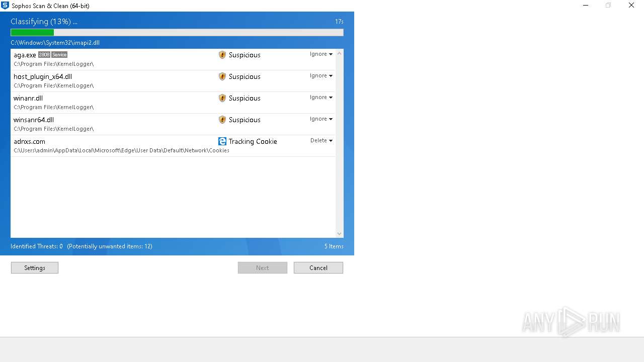This screenshot has width=644, height=362.
Task: Click Suspicious shield icon for winsanr64.dll
Action: click(x=222, y=120)
